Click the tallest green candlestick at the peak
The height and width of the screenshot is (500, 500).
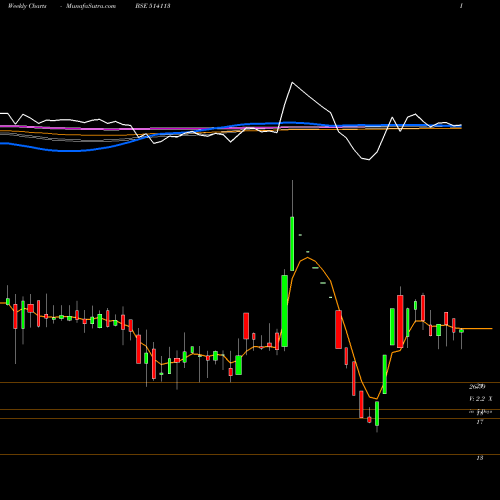click(x=292, y=244)
